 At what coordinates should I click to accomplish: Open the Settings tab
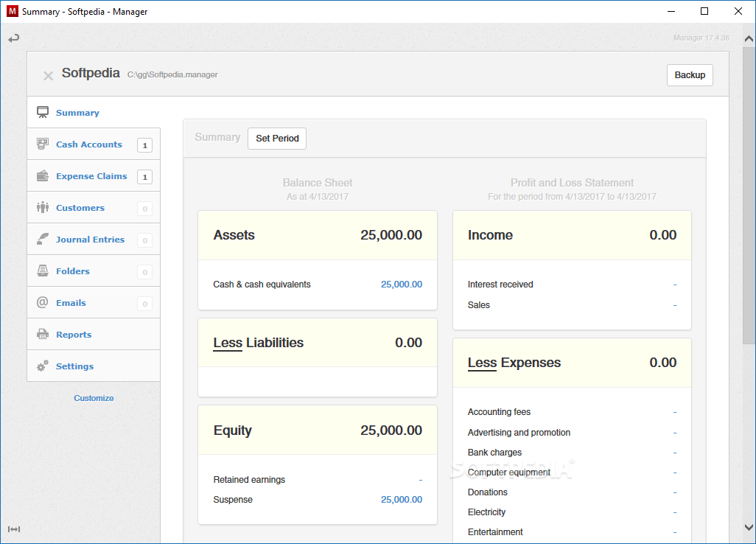pos(94,366)
